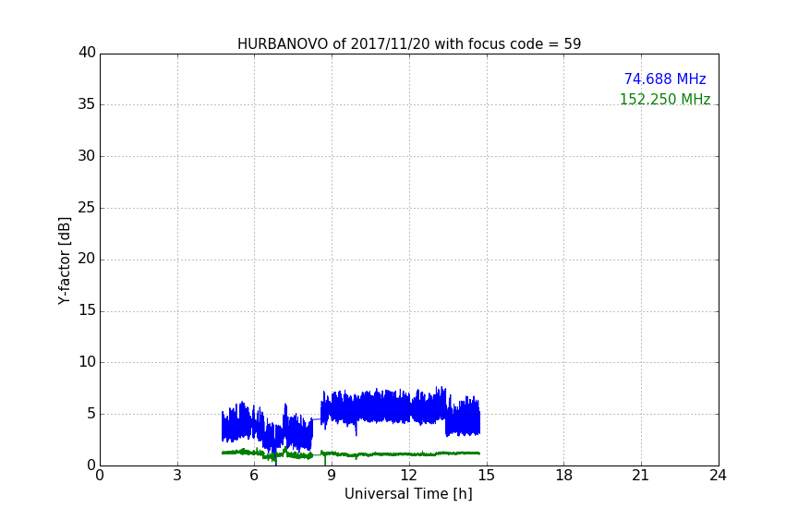
Task: Click the x-axis tick label 21
Action: (x=641, y=476)
